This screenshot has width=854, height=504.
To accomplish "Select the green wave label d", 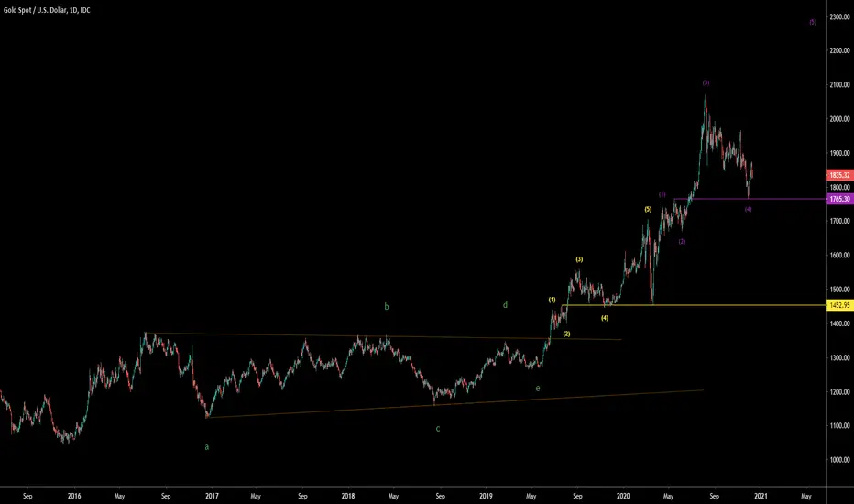I will pos(505,305).
